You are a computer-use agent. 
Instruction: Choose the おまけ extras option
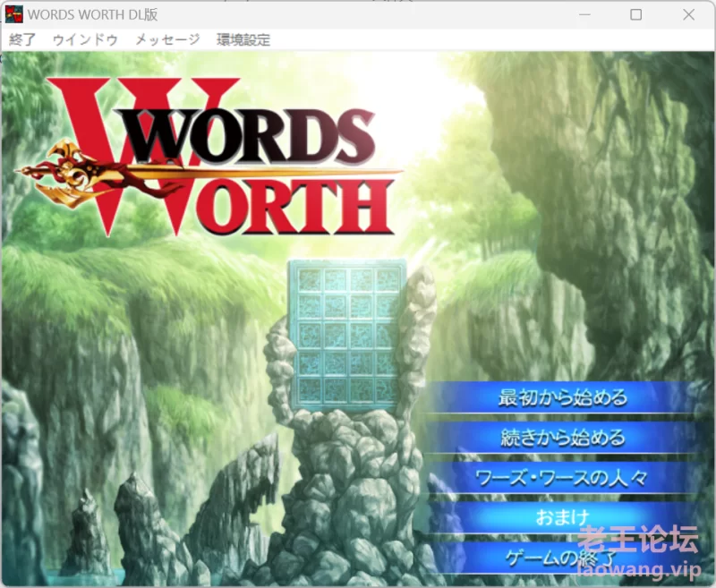click(562, 517)
